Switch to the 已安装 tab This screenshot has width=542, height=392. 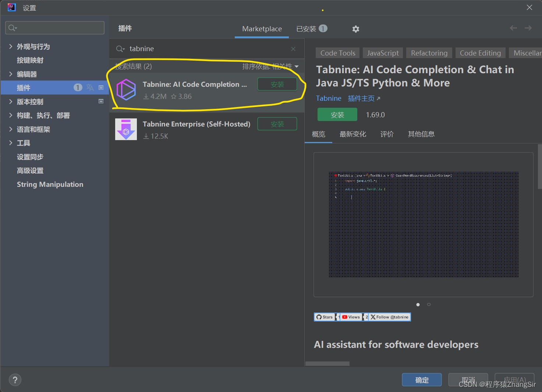(x=312, y=29)
